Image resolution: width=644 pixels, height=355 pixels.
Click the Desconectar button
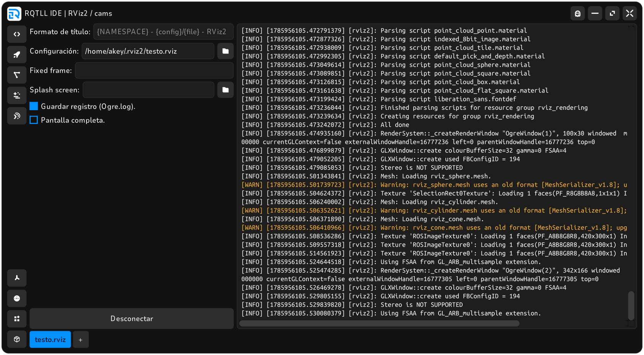pyautogui.click(x=132, y=318)
